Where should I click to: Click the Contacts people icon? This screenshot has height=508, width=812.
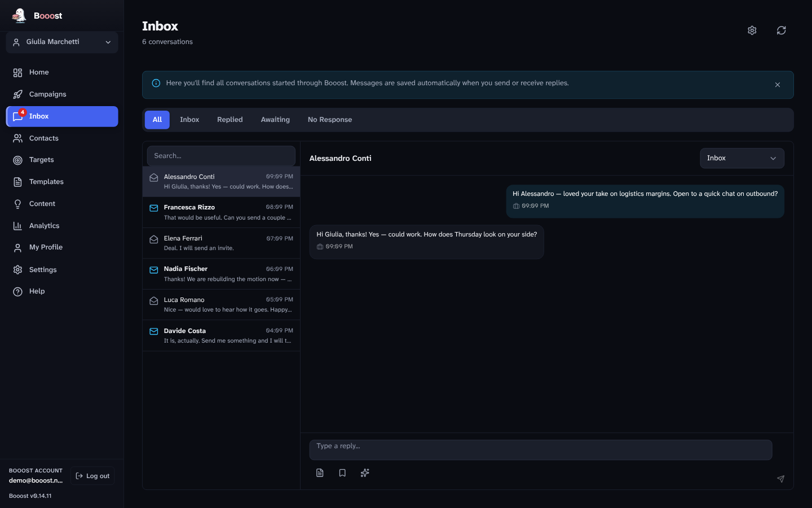(18, 138)
